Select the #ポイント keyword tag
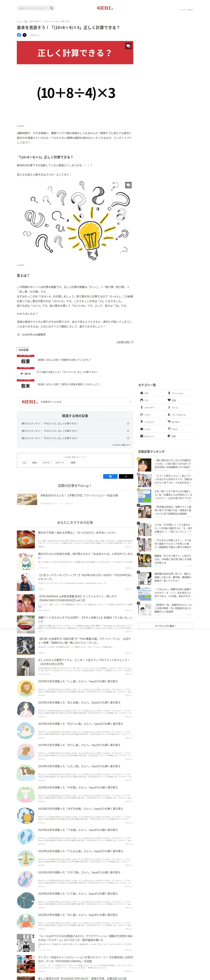 pyautogui.click(x=60, y=463)
